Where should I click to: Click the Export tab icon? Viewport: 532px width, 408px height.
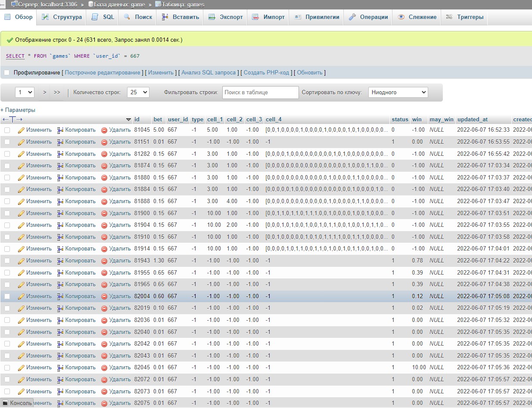[x=212, y=17]
